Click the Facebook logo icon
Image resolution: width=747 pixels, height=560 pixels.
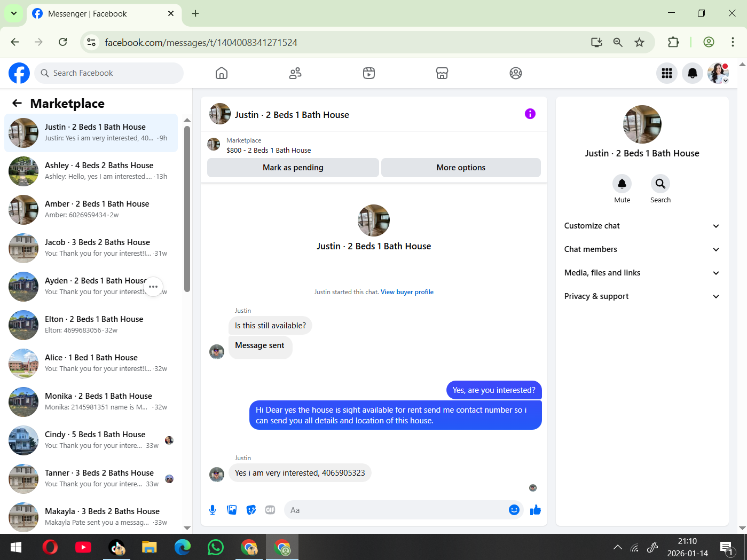point(19,73)
